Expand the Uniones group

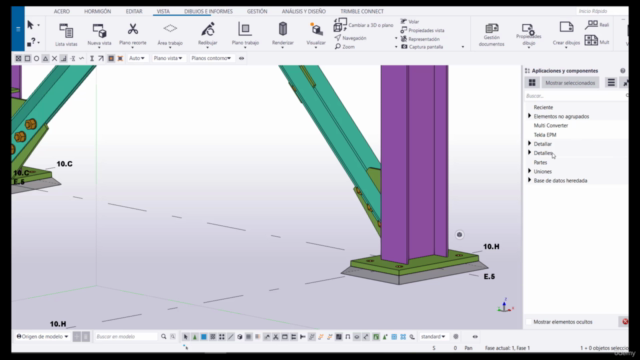point(529,171)
